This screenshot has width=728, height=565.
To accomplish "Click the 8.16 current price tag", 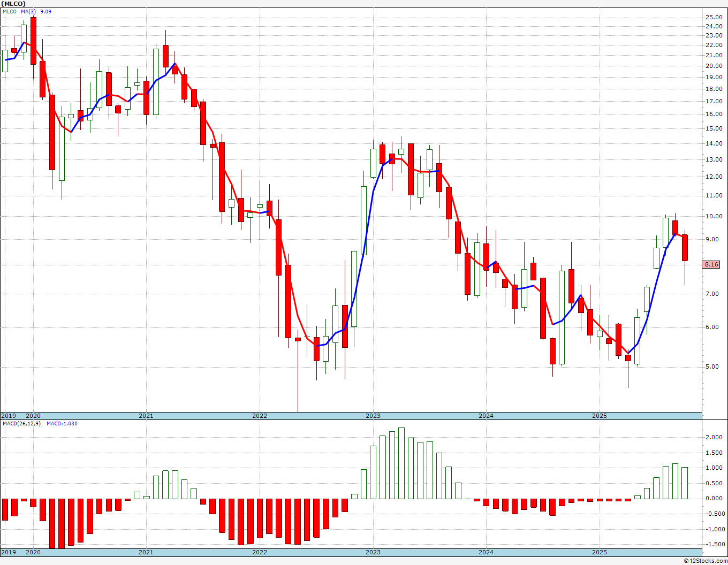I will point(711,264).
